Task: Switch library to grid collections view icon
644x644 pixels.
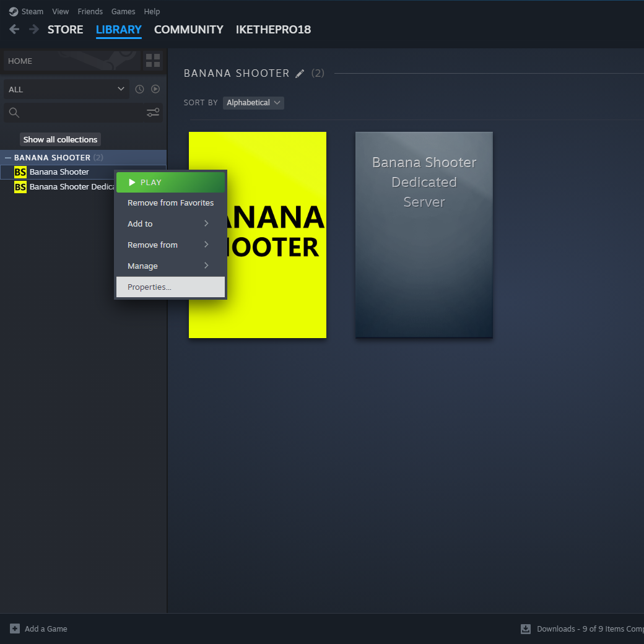Action: [x=153, y=61]
